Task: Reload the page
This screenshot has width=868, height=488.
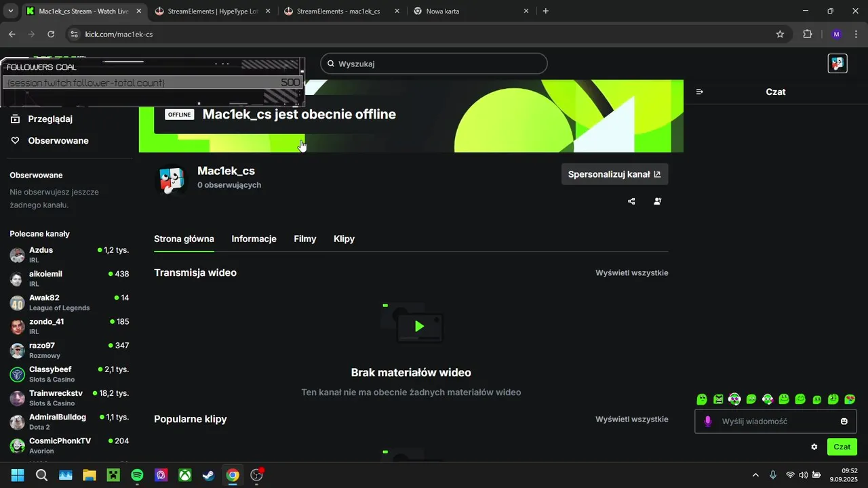Action: click(x=51, y=34)
